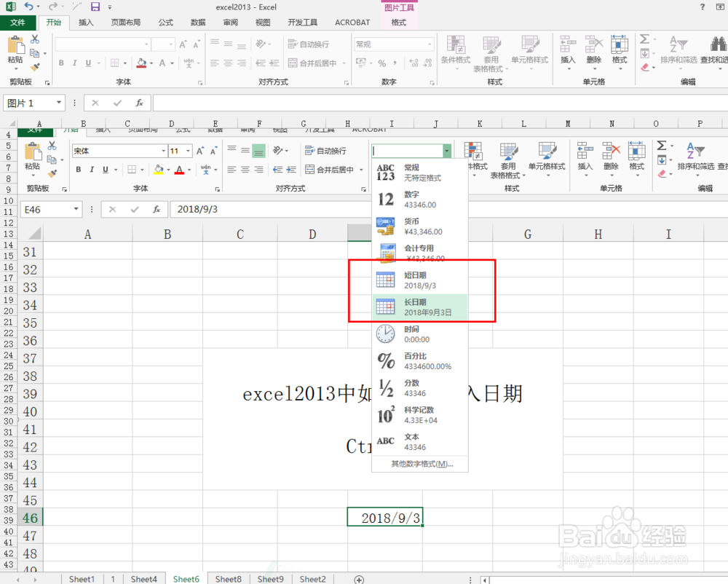
Task: Open the 格式 cells button in top ribbon
Action: tap(620, 52)
